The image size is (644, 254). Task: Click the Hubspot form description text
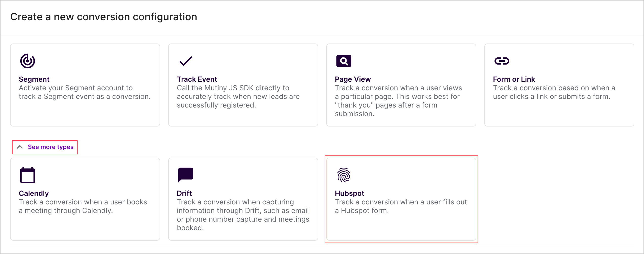click(x=401, y=206)
